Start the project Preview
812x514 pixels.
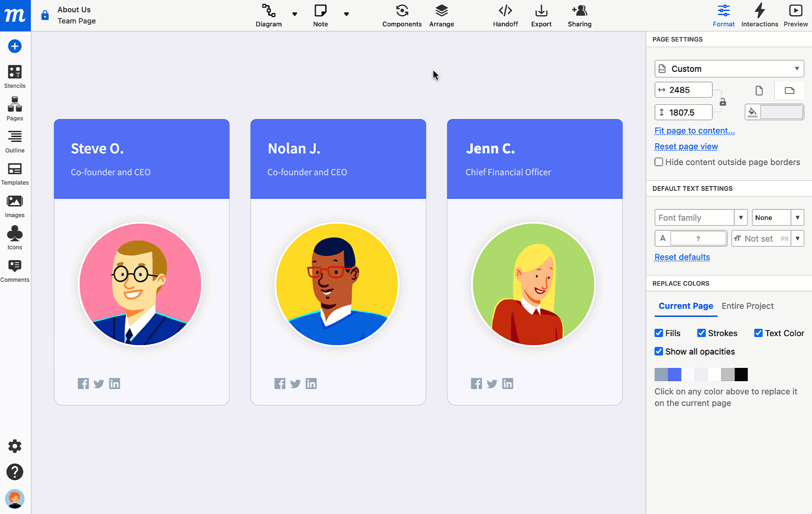tap(795, 15)
